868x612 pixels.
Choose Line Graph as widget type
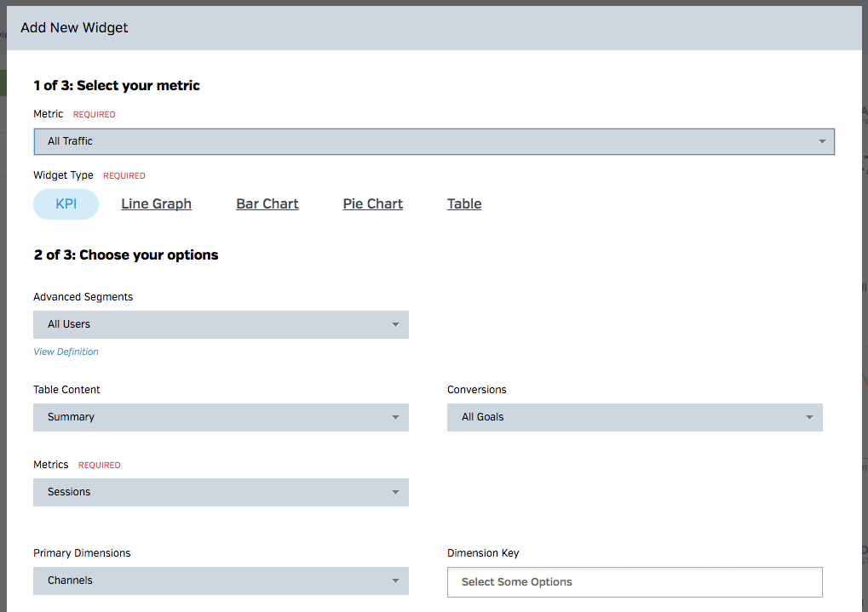156,204
